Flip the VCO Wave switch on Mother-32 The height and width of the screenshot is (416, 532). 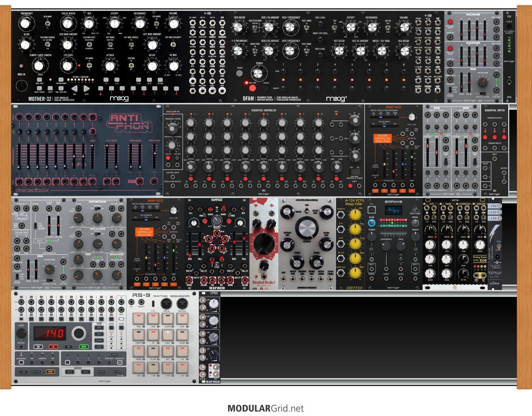point(48,24)
